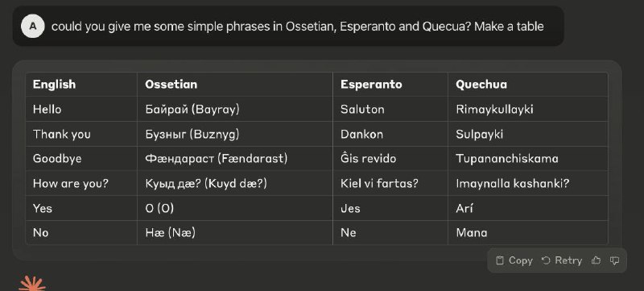Viewport: 644px width, 291px height.
Task: Click the user avatar with letter A
Action: (33, 26)
